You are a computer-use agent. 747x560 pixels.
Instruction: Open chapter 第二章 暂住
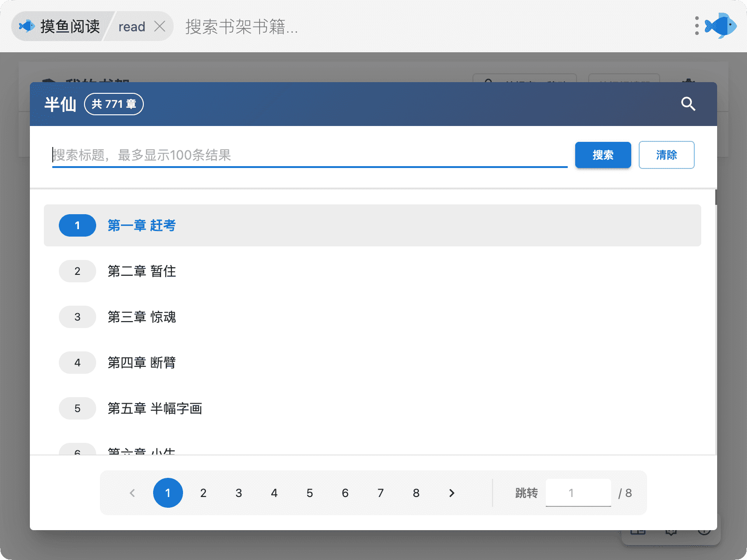[141, 271]
